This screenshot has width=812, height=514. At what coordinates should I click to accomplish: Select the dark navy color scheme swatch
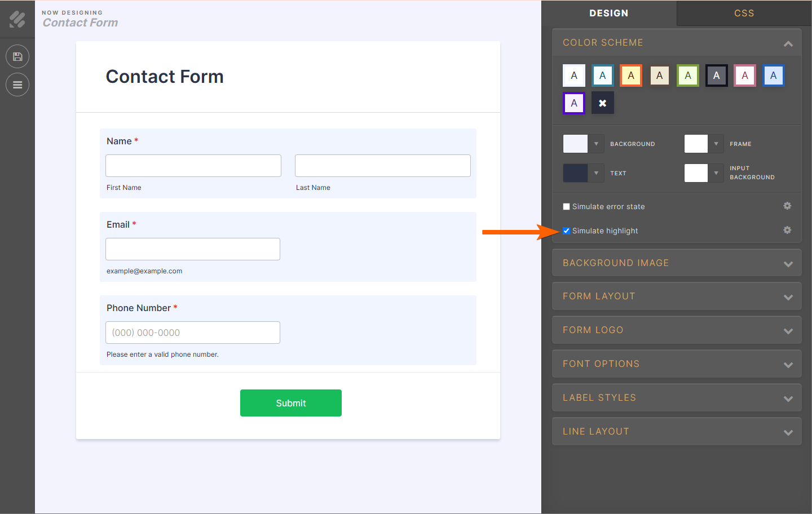pyautogui.click(x=716, y=76)
